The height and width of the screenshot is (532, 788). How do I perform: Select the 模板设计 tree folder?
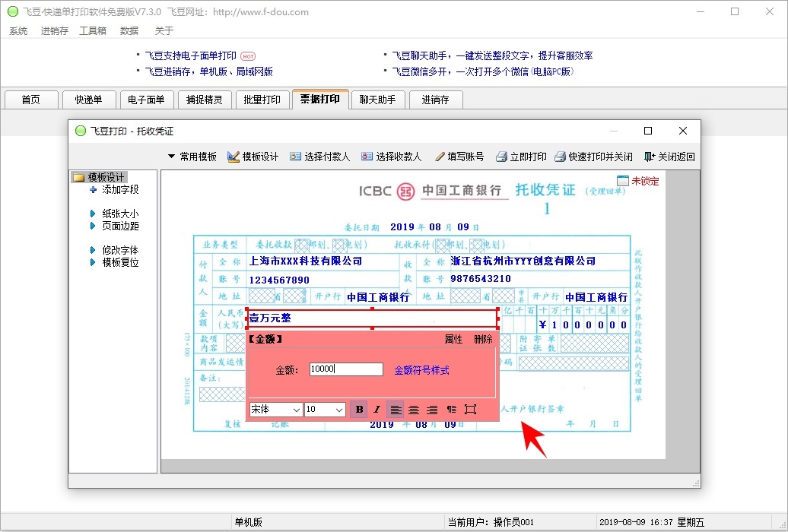pyautogui.click(x=100, y=177)
